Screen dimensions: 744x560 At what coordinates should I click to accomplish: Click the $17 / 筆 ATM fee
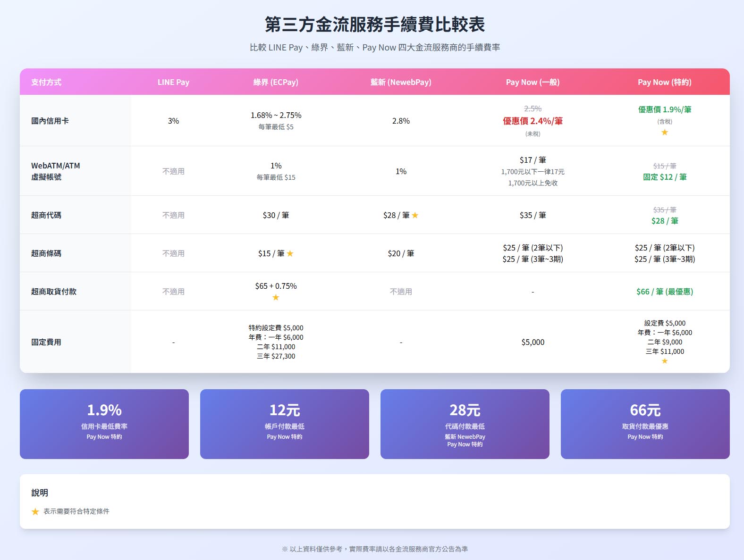tap(533, 160)
